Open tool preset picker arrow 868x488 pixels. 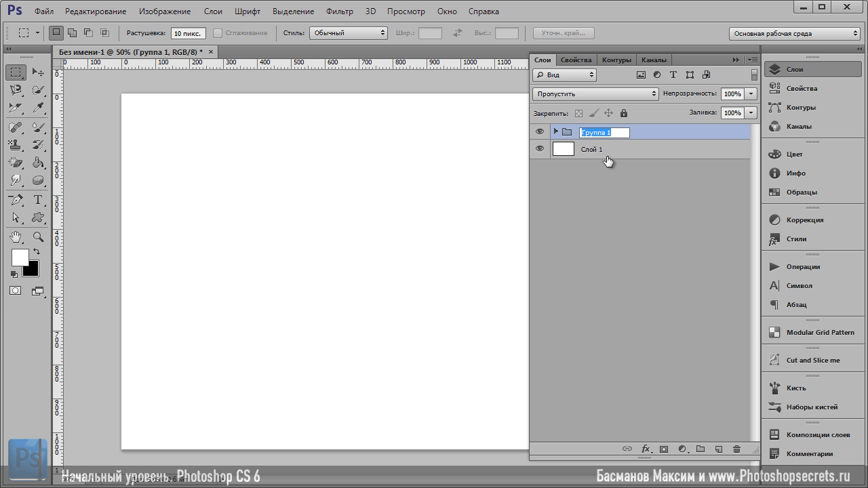(x=38, y=33)
